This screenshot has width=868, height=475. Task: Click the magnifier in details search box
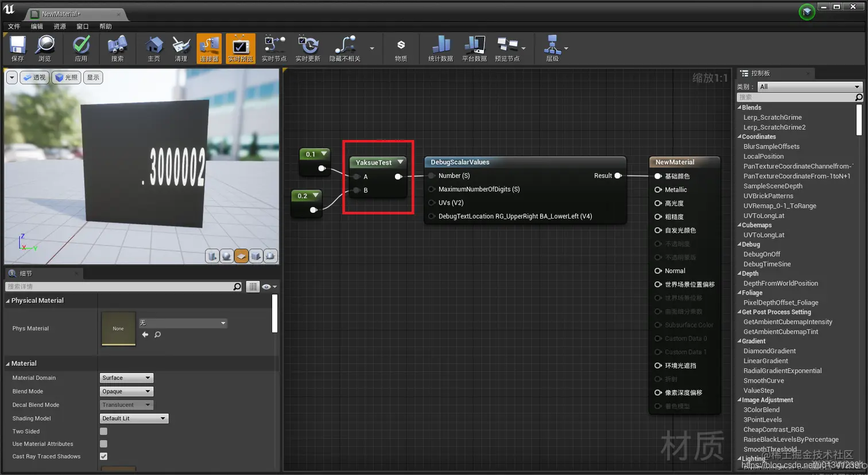point(237,286)
